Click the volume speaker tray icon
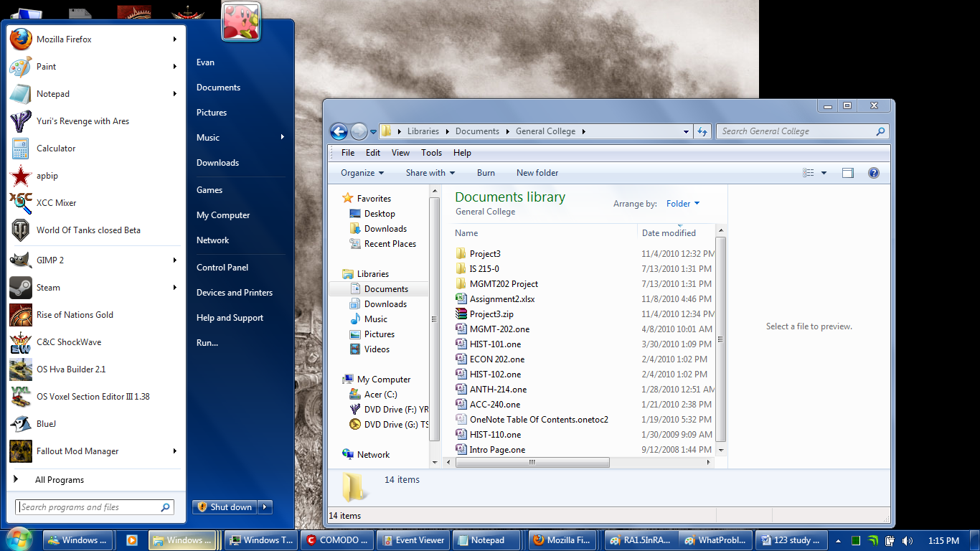Image resolution: width=980 pixels, height=551 pixels. [x=907, y=541]
